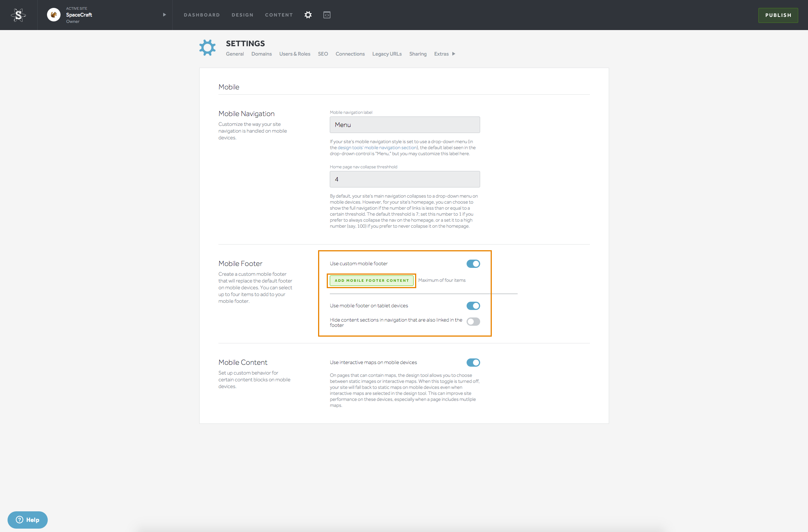
Task: Switch to the Domains settings tab
Action: pos(262,54)
